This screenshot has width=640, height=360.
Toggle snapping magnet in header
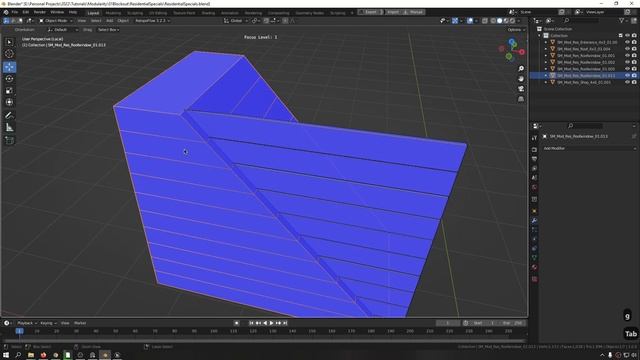coord(266,20)
